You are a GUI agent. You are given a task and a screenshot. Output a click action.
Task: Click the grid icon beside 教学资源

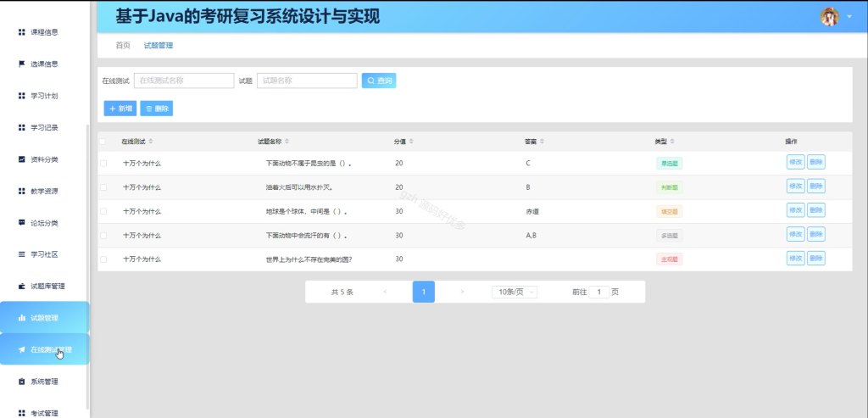click(21, 191)
